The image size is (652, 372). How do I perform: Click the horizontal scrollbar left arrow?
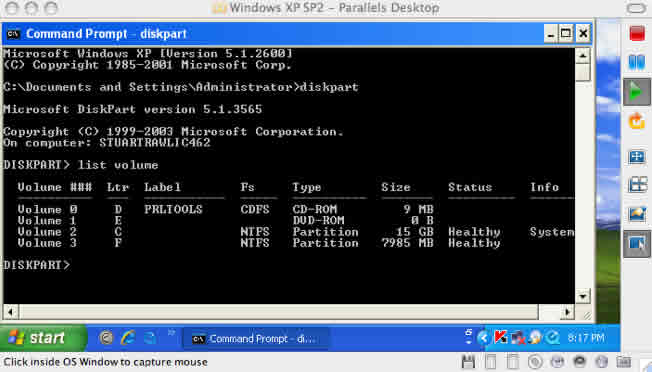pos(10,311)
